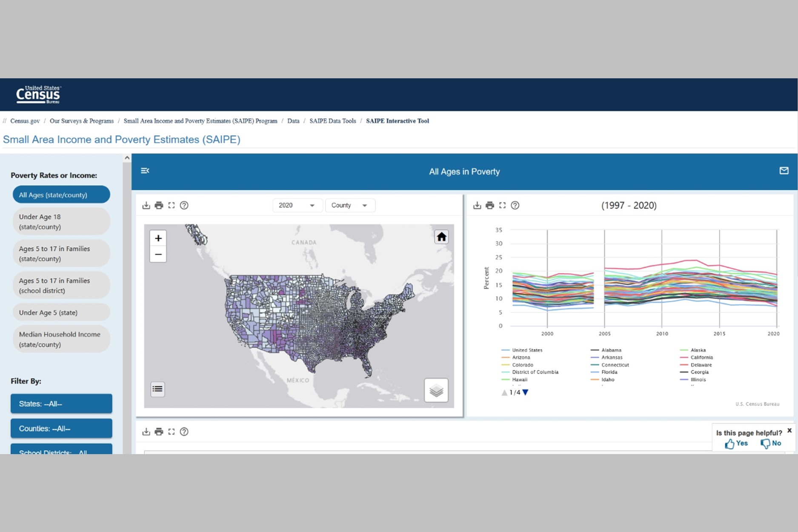Download the 1997-2020 chart

point(477,206)
